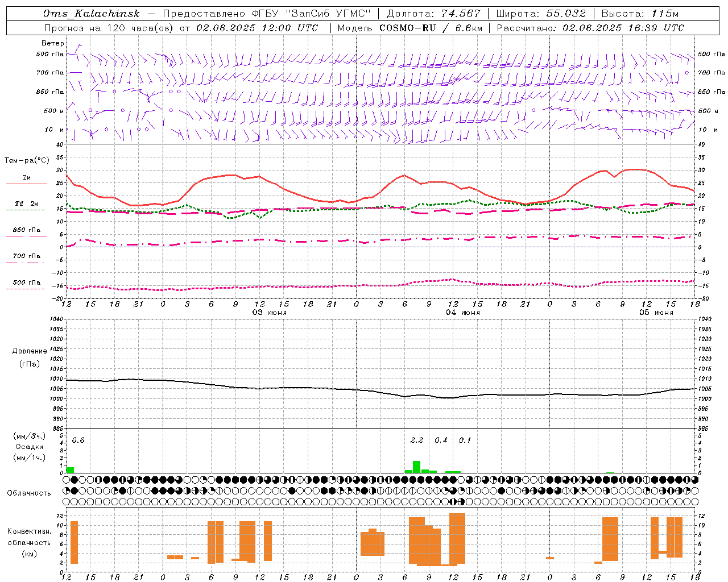
Task: Click the Облачность cloud cover panel label
Action: pyautogui.click(x=29, y=493)
